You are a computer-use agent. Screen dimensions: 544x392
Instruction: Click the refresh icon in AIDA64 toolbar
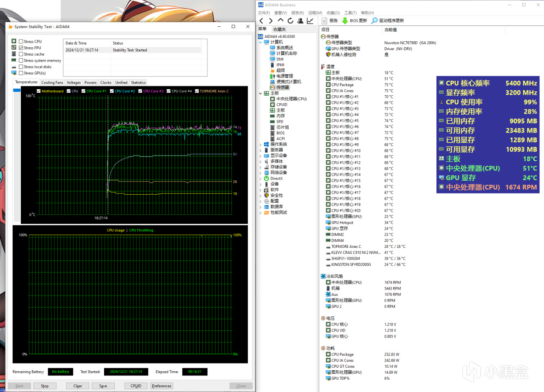tap(290, 20)
